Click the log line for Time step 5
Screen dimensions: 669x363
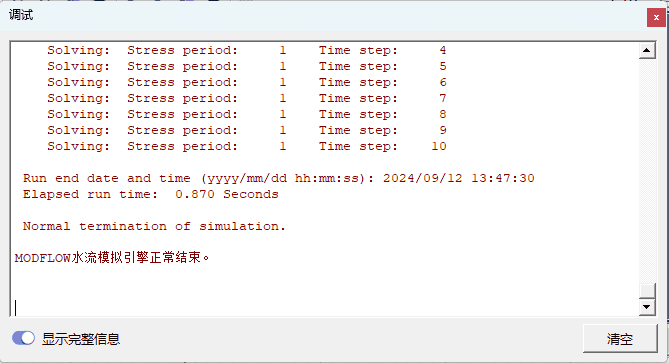tap(247, 67)
